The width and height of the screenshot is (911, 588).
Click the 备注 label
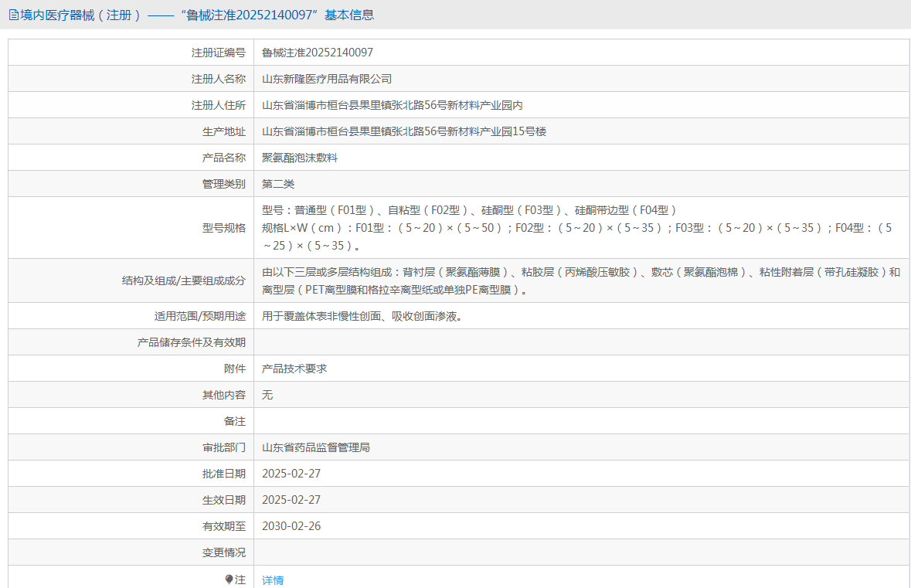[x=235, y=421]
